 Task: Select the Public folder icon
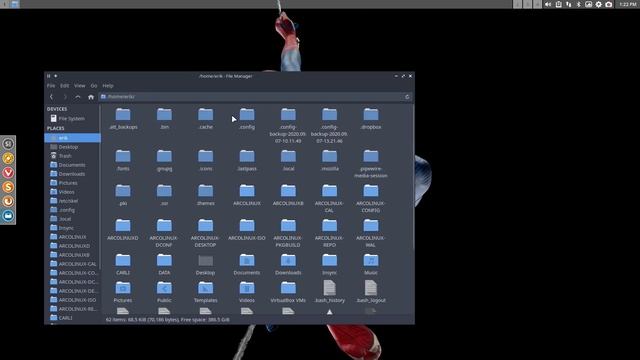pos(164,288)
